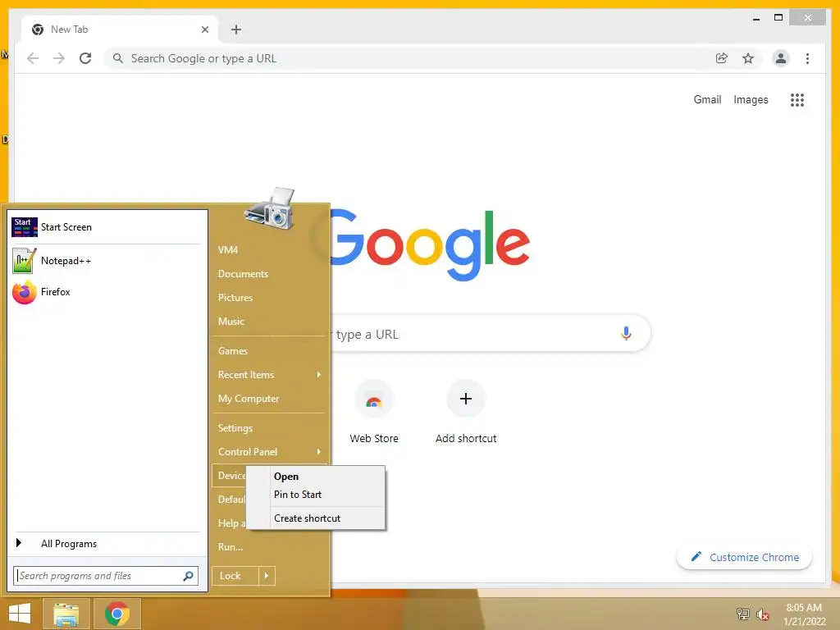
Task: Click the Windows Start button
Action: coord(20,614)
